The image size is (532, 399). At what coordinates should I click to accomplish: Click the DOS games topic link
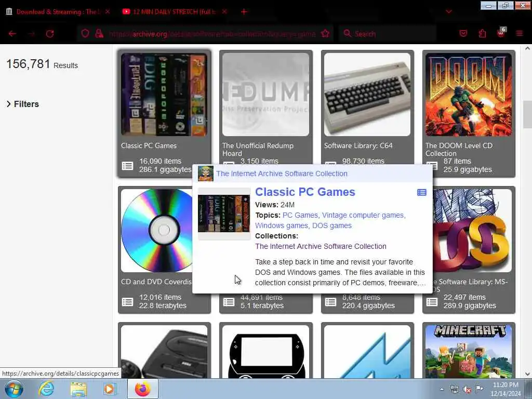[x=332, y=225]
